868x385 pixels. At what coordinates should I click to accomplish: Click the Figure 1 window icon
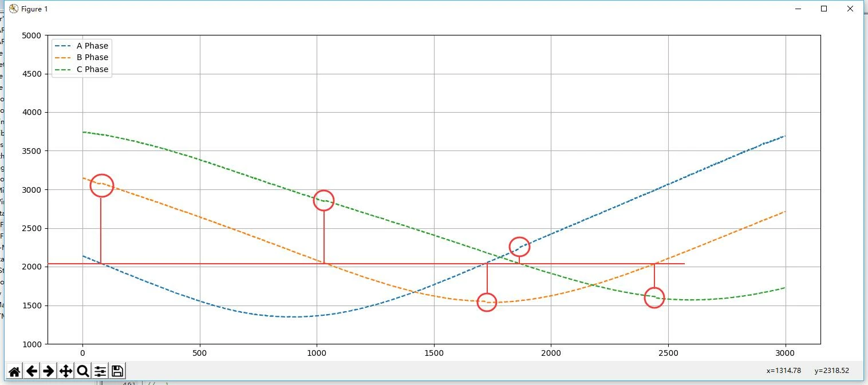tap(14, 9)
